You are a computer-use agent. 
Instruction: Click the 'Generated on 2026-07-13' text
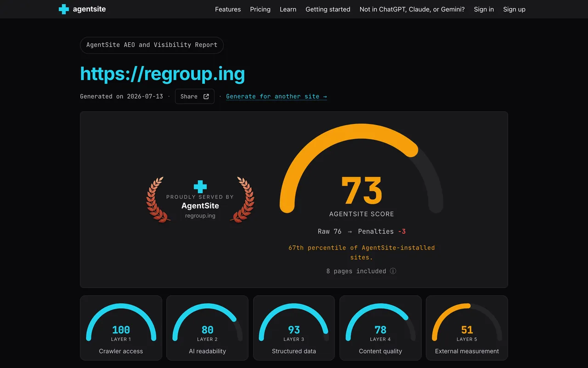point(121,97)
